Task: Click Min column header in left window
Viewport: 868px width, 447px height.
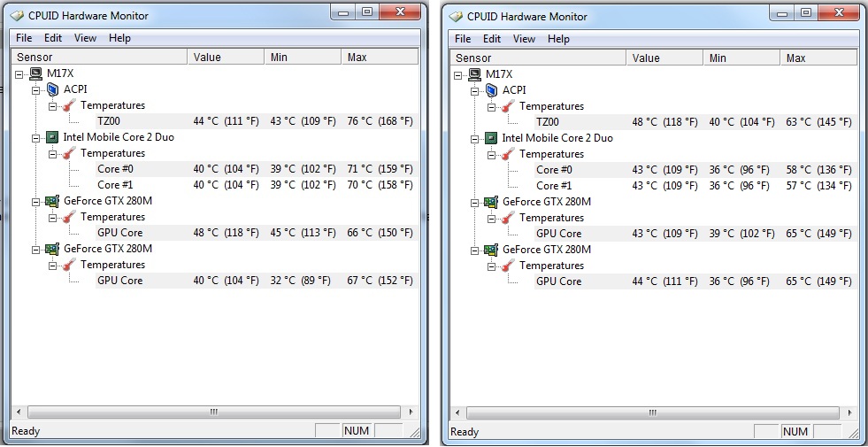Action: (x=303, y=57)
